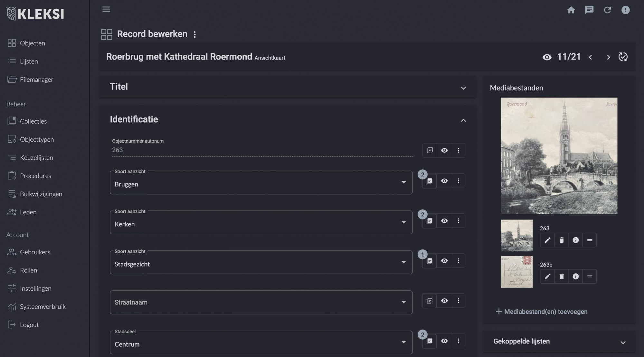Image resolution: width=644 pixels, height=357 pixels.
Task: Click the notes icon for the Bruggen field
Action: tap(430, 181)
